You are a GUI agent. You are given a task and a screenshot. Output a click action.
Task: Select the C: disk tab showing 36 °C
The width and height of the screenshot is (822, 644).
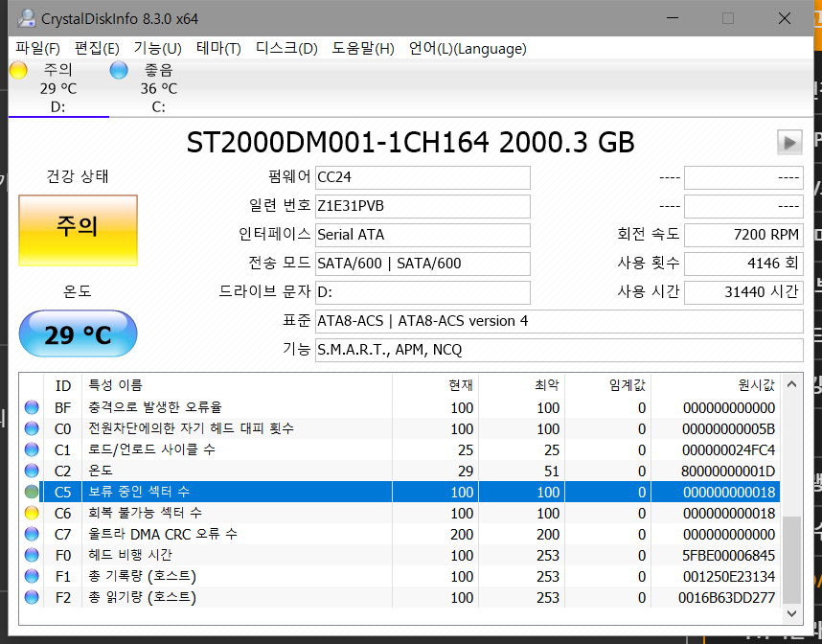pos(159,88)
